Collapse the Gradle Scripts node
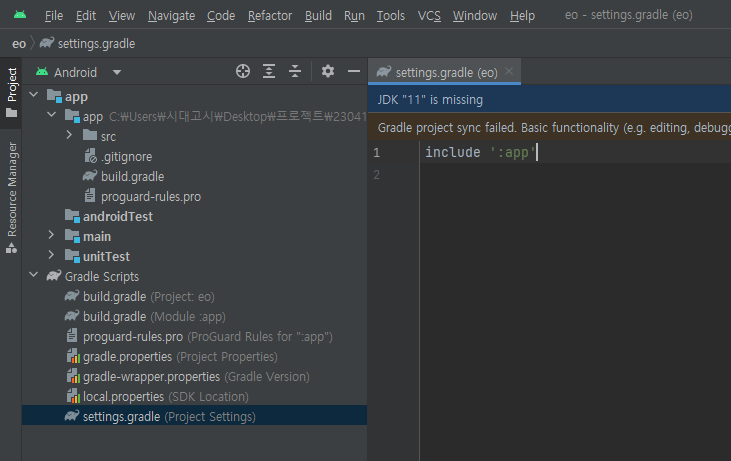Viewport: 731px width, 461px height. [34, 275]
